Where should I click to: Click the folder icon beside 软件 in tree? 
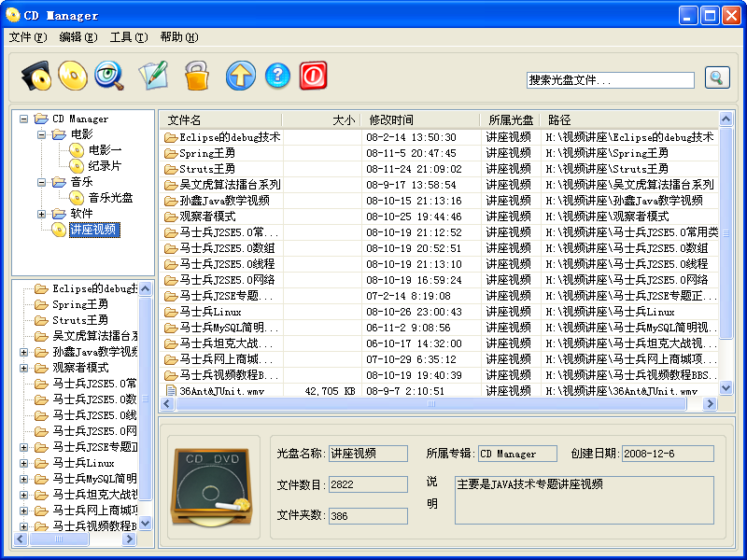59,214
